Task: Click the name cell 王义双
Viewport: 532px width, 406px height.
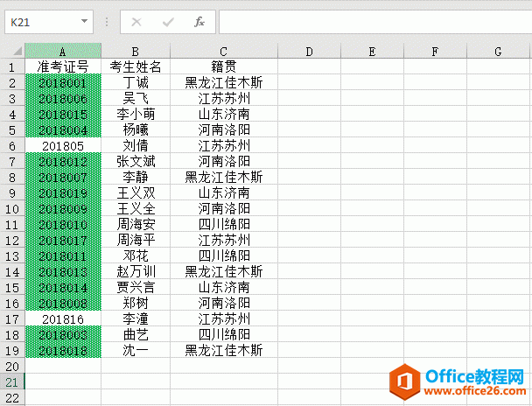Action: pos(136,192)
